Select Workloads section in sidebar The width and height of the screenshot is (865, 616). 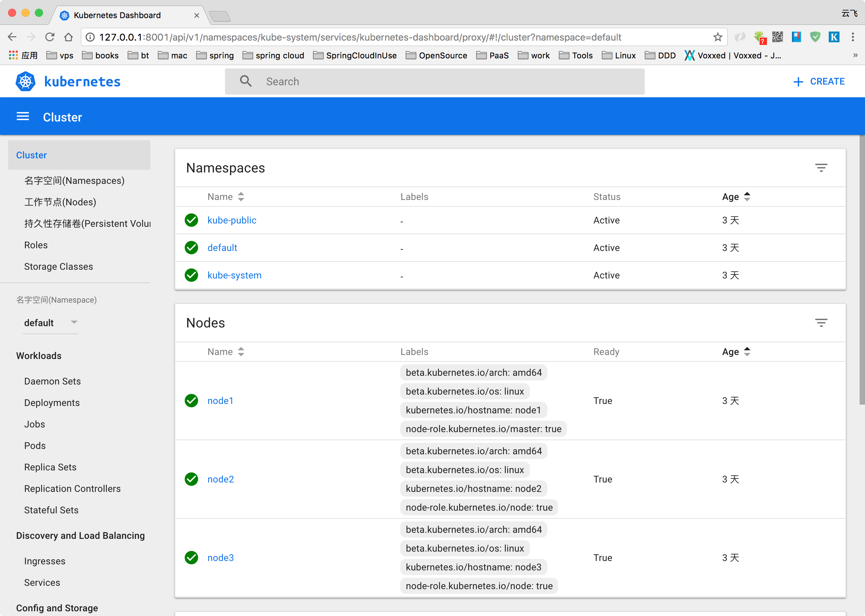tap(38, 355)
